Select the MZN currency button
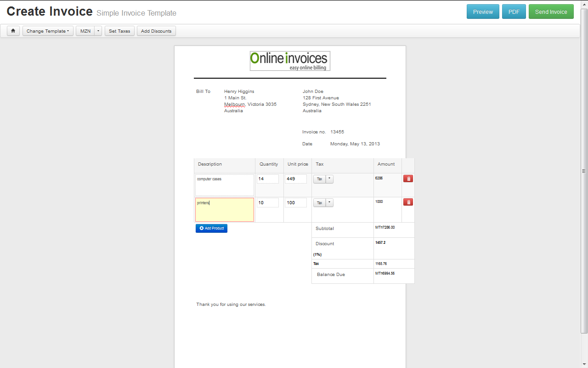This screenshot has height=368, width=588. [85, 31]
